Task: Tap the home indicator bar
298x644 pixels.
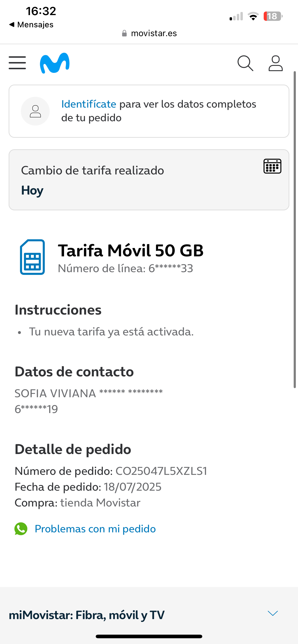Action: coord(149,636)
